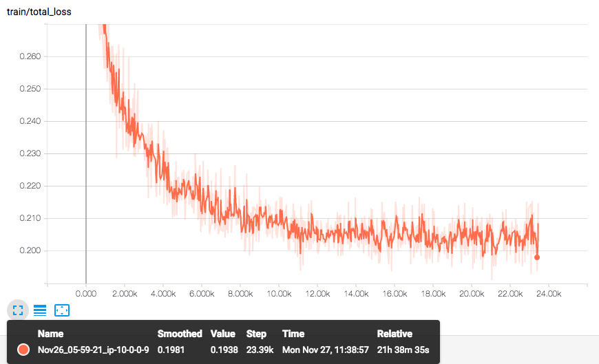Click x-axis label 22.00k
599x364 pixels.
pos(510,294)
